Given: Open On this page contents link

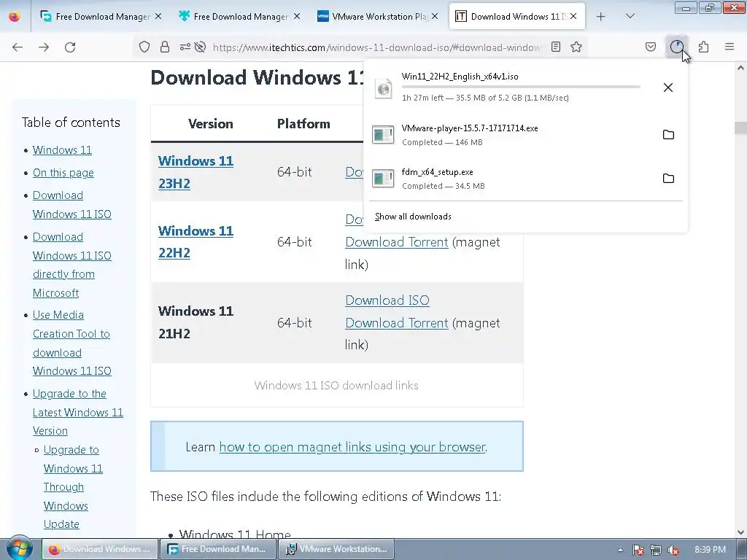Looking at the screenshot, I should click(63, 173).
